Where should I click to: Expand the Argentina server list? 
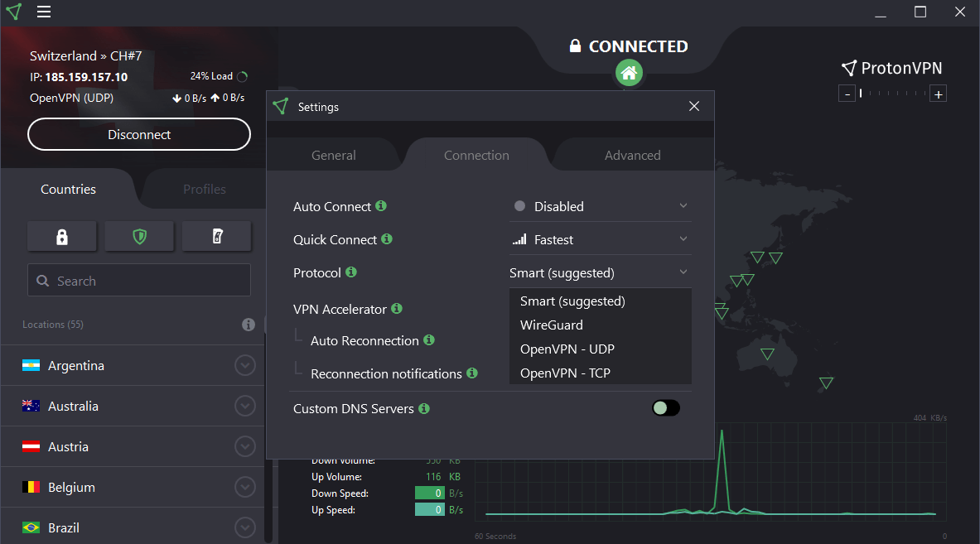[x=244, y=365]
